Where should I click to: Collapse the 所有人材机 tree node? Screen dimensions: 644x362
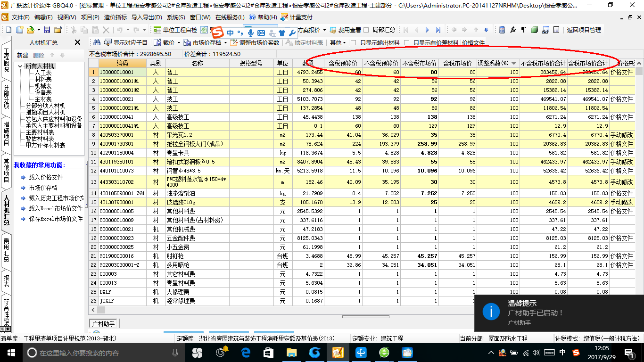click(x=20, y=66)
